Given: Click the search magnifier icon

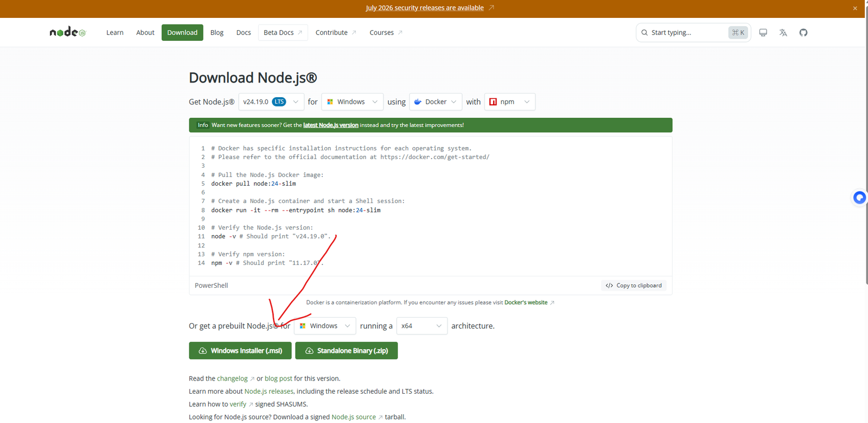Looking at the screenshot, I should click(x=644, y=33).
